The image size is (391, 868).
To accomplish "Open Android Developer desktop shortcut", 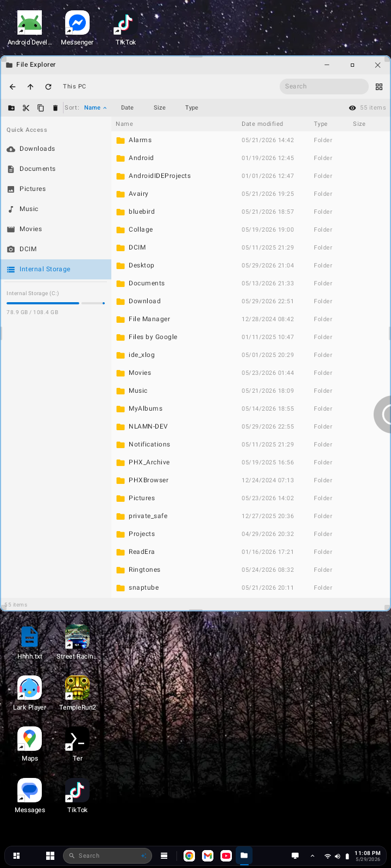I will coord(29,28).
